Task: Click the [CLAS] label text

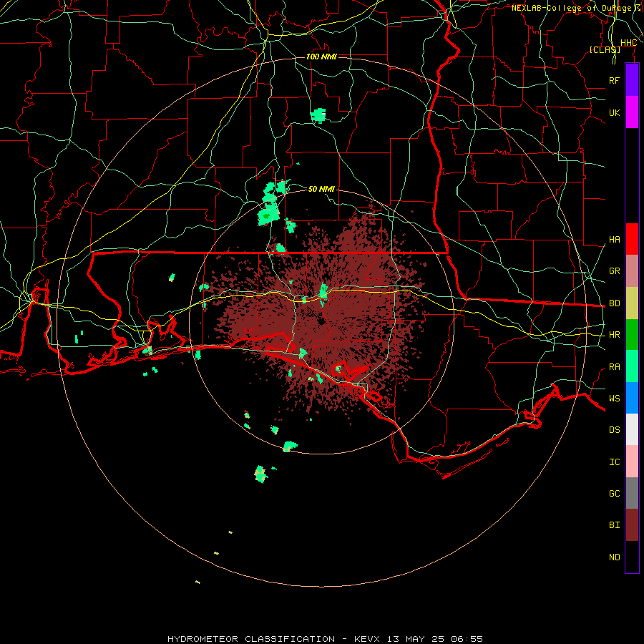Action: 605,49
